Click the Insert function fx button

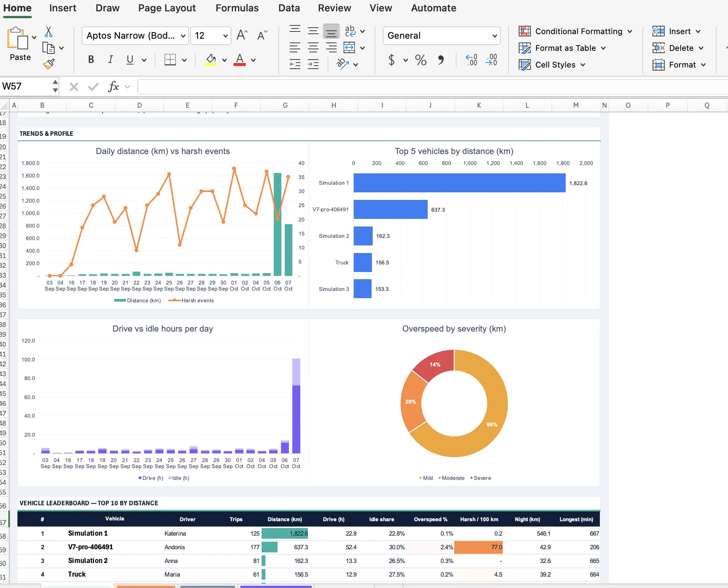(x=114, y=86)
